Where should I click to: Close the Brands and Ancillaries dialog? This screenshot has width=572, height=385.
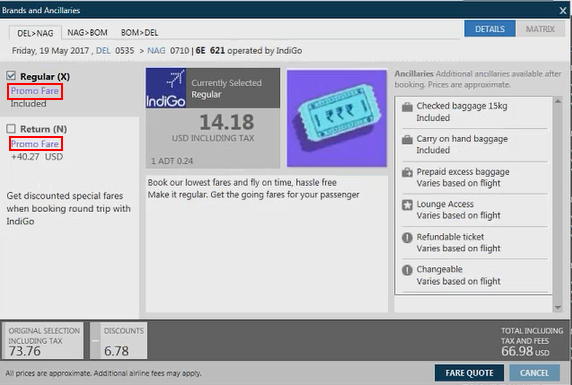pos(563,11)
